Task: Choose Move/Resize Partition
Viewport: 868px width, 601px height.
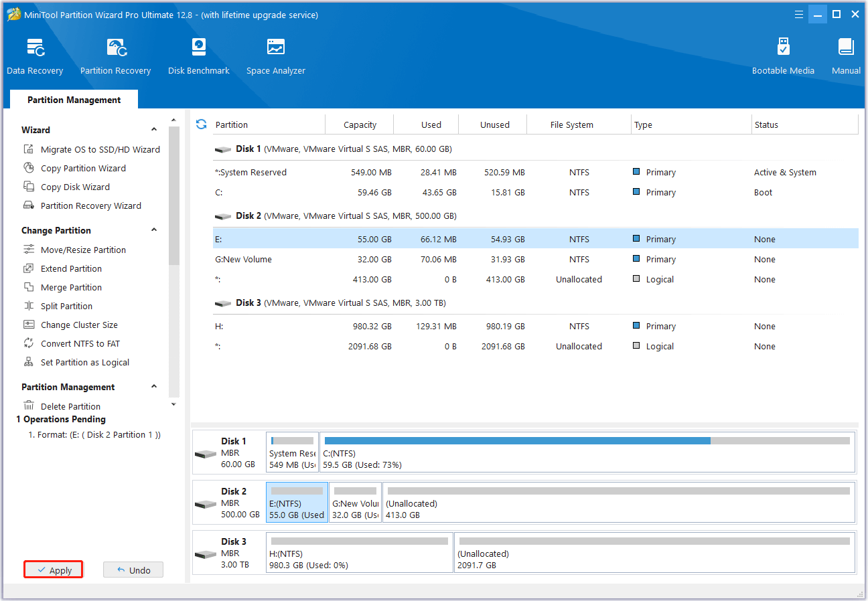Action: [x=74, y=250]
